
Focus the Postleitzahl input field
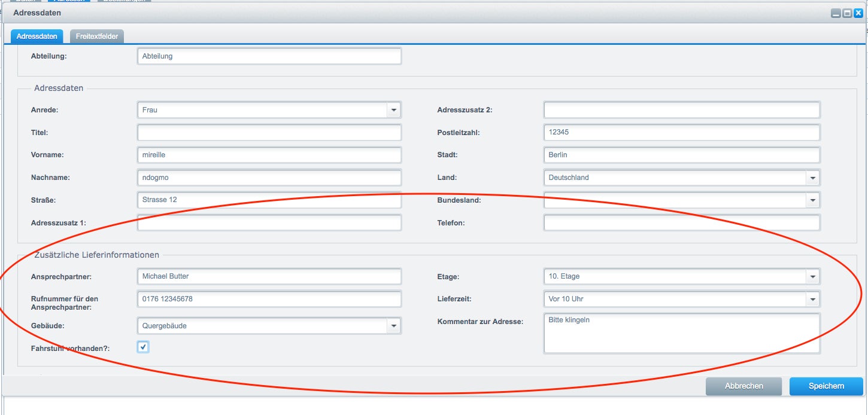[682, 132]
